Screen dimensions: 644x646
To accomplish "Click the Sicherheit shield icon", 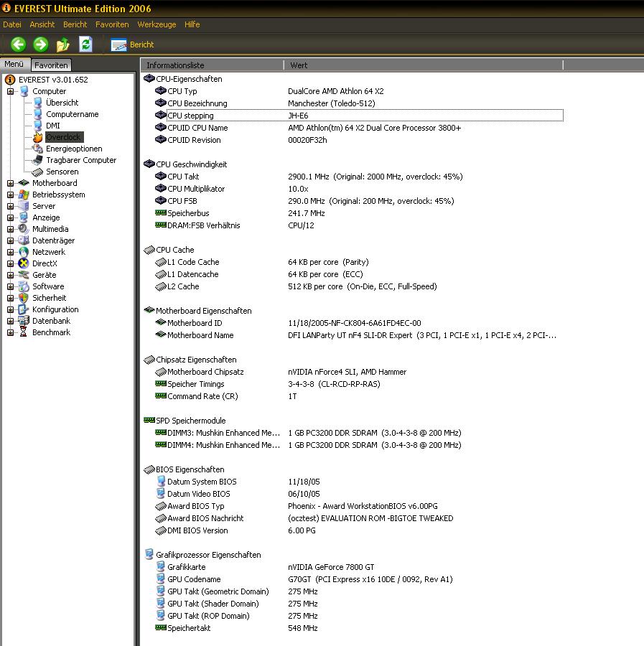I will (x=24, y=297).
